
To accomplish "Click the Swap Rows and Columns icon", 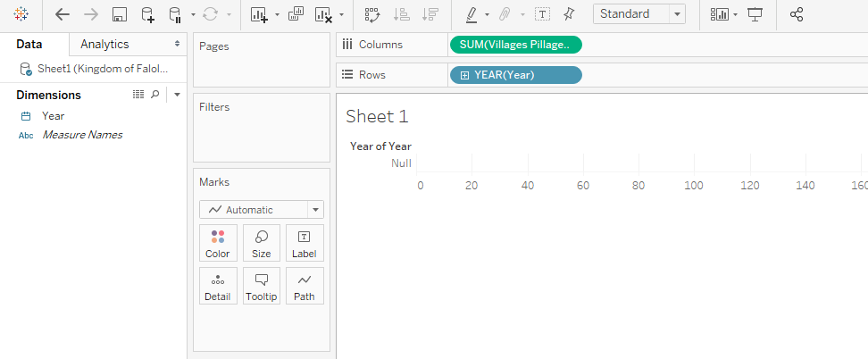I will point(372,14).
